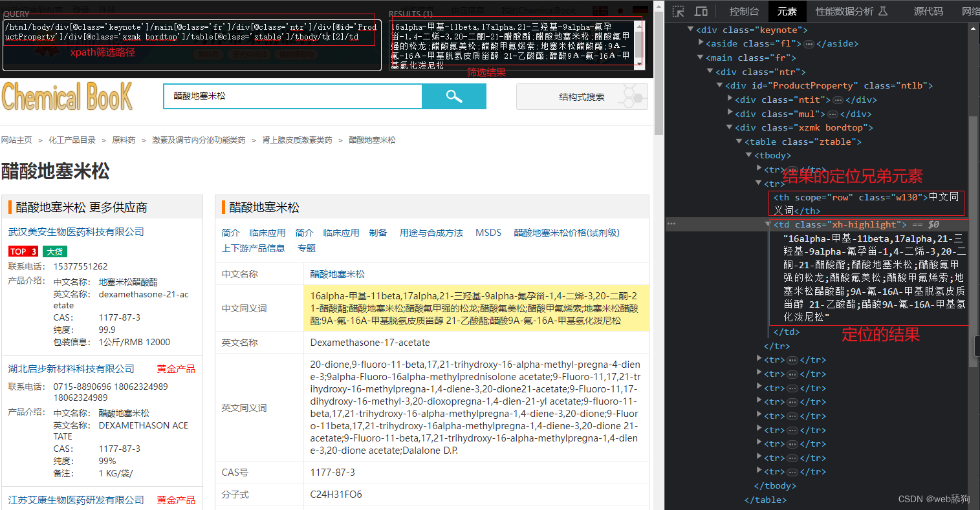Image resolution: width=980 pixels, height=510 pixels.
Task: Switch to the 控制台 DevTools tab
Action: 744,11
